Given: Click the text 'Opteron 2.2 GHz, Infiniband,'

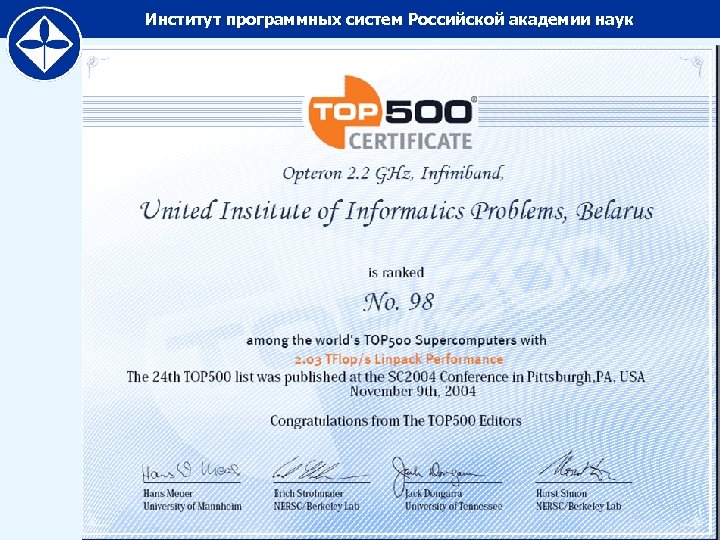Looking at the screenshot, I should (x=393, y=174).
